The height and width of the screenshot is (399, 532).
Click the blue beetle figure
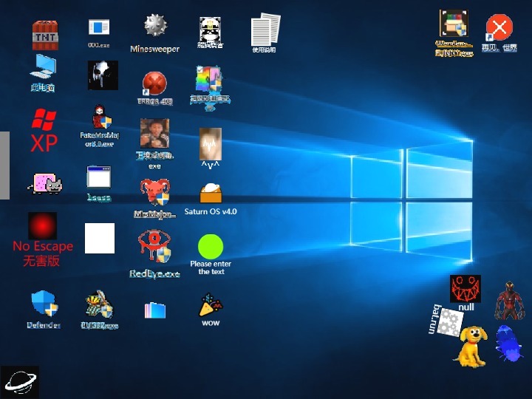click(508, 343)
